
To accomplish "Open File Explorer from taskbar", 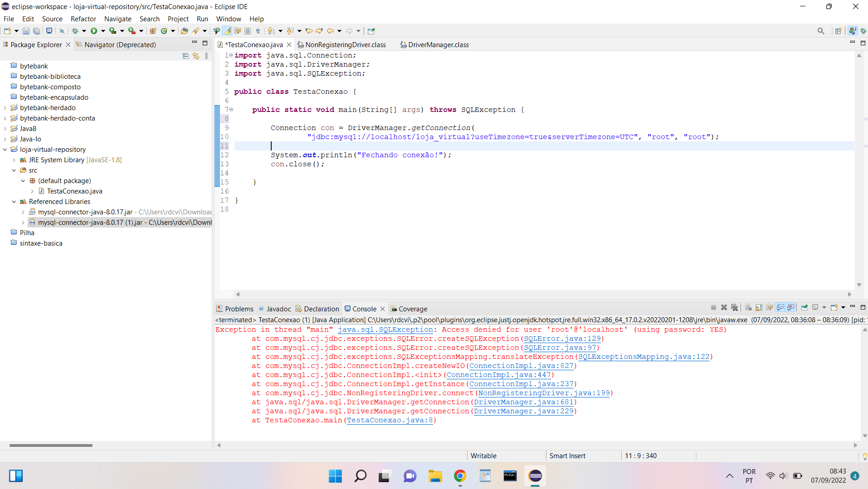I will [x=435, y=476].
